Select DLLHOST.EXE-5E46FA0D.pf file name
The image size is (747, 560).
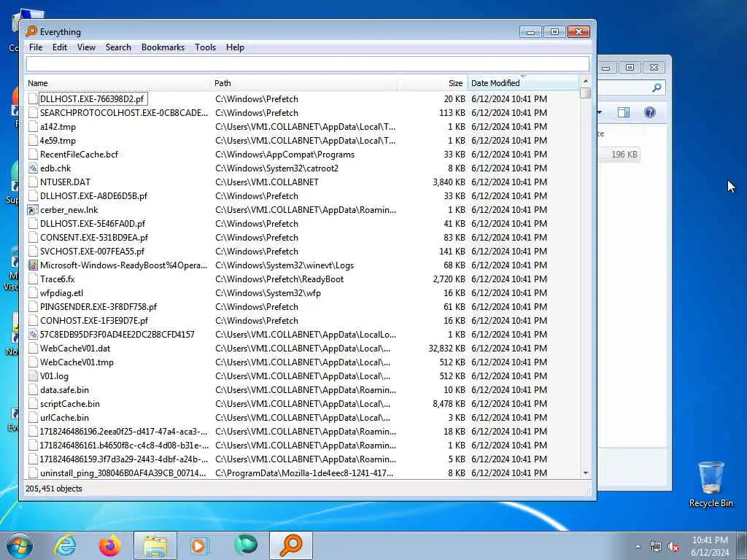point(93,224)
